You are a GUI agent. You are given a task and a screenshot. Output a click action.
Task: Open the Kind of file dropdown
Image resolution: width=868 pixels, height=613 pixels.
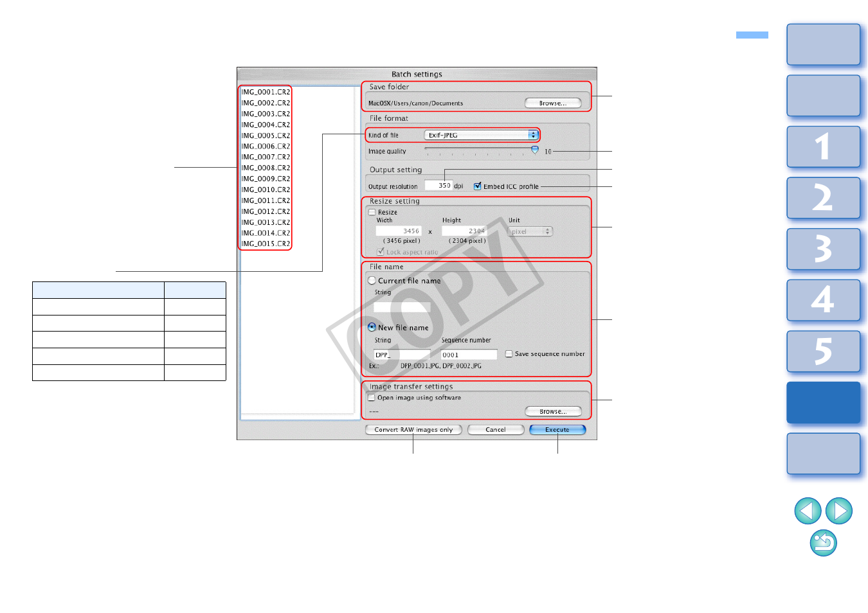(x=481, y=135)
